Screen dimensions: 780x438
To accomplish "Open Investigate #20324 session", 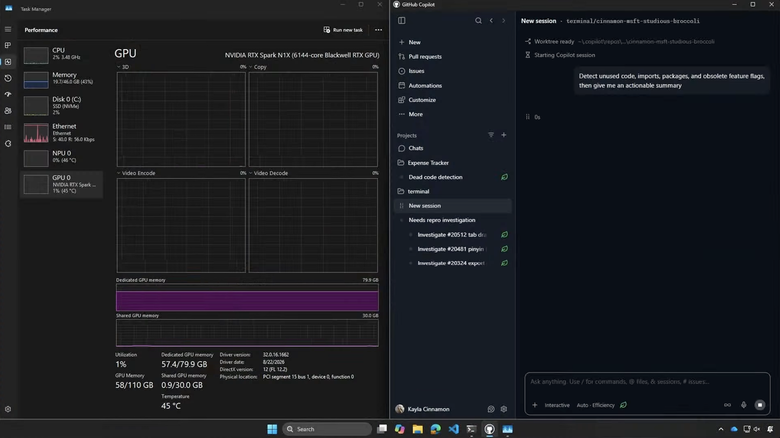I will pos(451,263).
